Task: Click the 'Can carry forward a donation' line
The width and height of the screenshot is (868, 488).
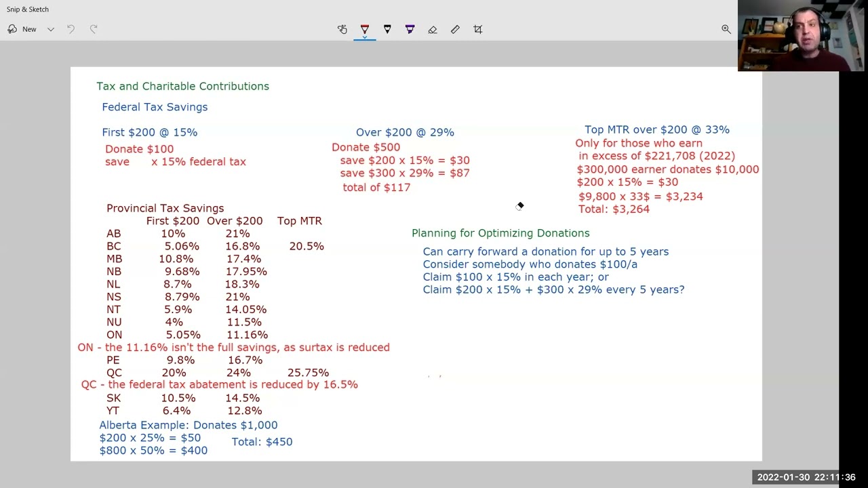Action: pyautogui.click(x=546, y=251)
